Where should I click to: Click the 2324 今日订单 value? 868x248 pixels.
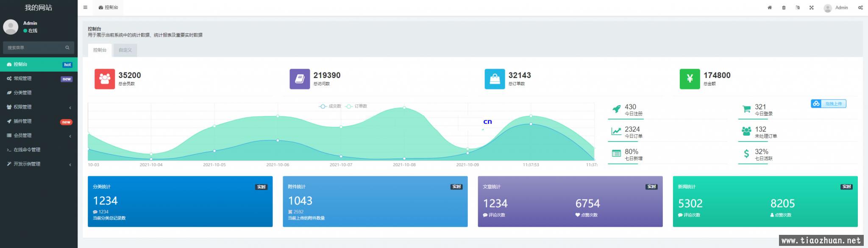click(632, 129)
